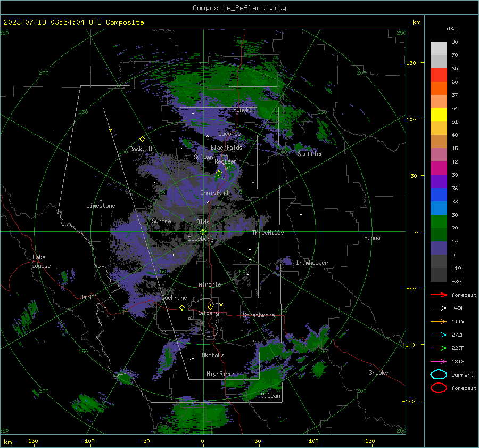Select the yellow diamond marker below RedDeer
This screenshot has width=479, height=448.
point(219,173)
